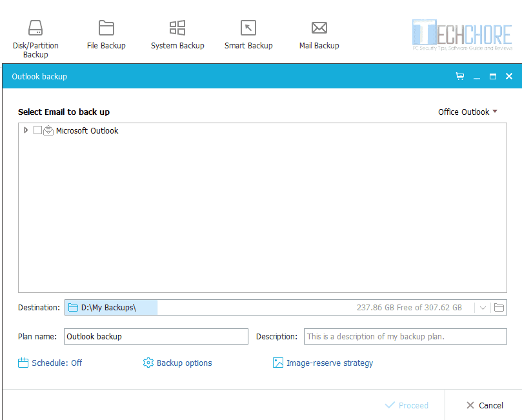Open Schedule: Off settings
522x420 pixels.
click(50, 363)
